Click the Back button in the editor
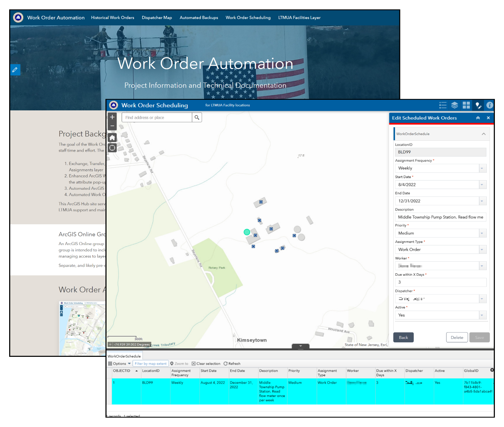Image resolution: width=504 pixels, height=427 pixels. pyautogui.click(x=403, y=337)
